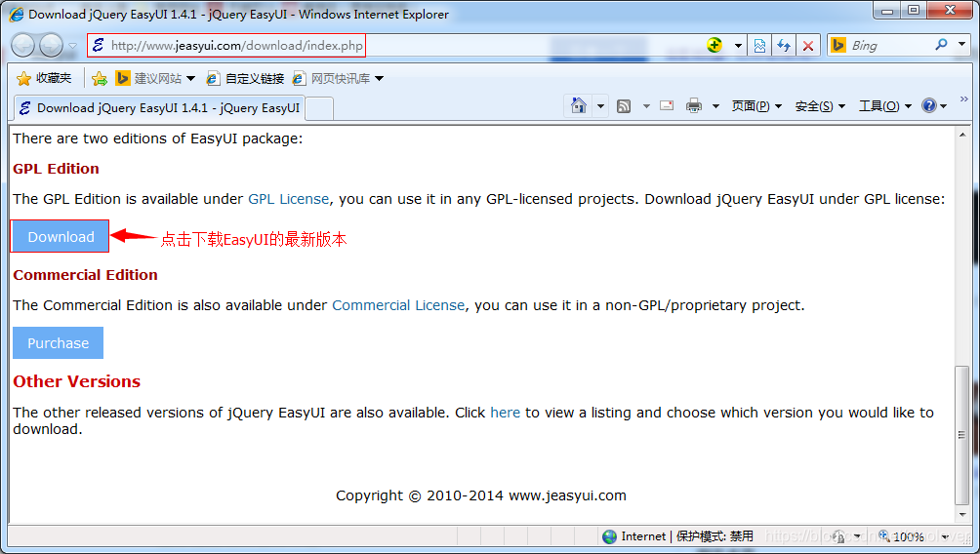The image size is (980, 554).
Task: Open the GPL License link
Action: tap(288, 199)
